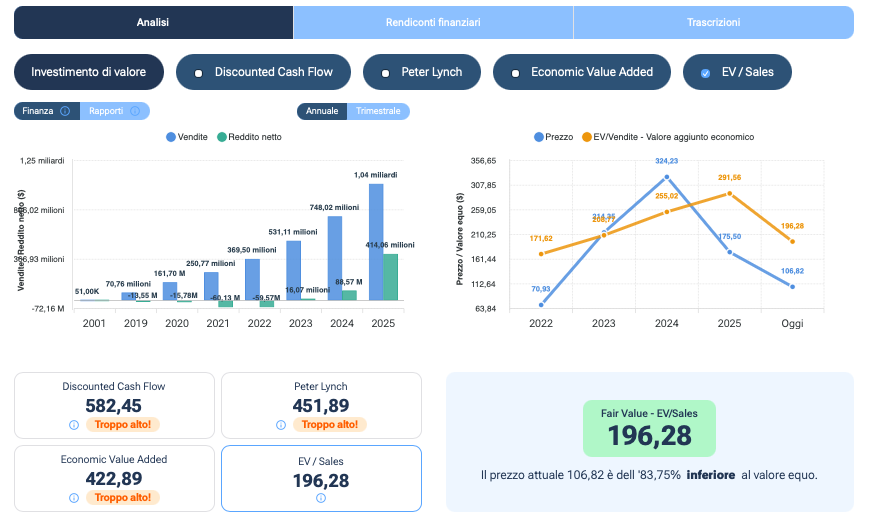The height and width of the screenshot is (525, 874).
Task: Open info icon under EV / Sales value
Action: (x=321, y=497)
